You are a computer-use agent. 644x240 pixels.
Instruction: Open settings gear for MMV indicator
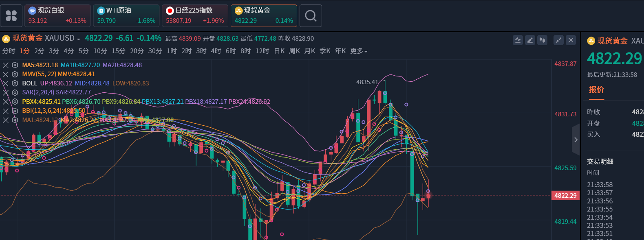click(15, 74)
